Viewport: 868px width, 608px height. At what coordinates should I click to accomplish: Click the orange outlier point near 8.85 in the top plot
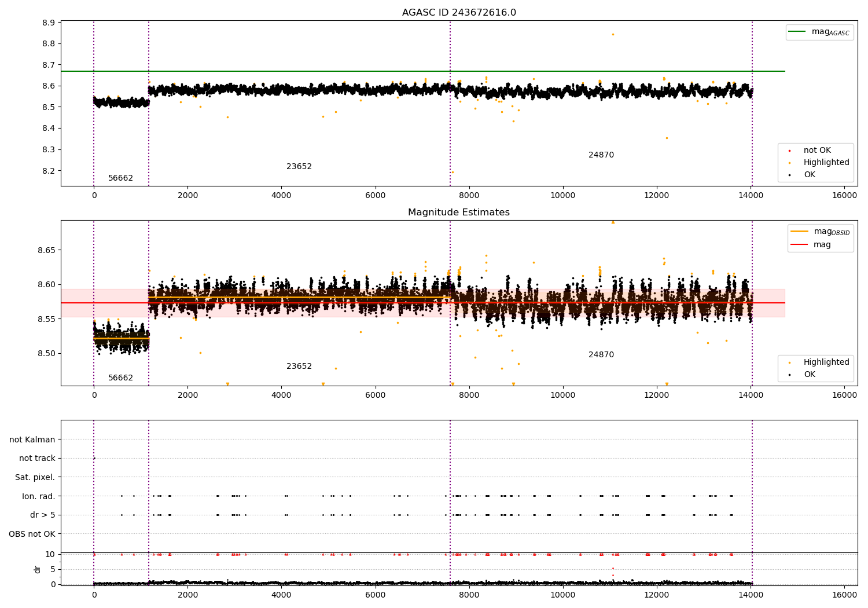pos(613,34)
